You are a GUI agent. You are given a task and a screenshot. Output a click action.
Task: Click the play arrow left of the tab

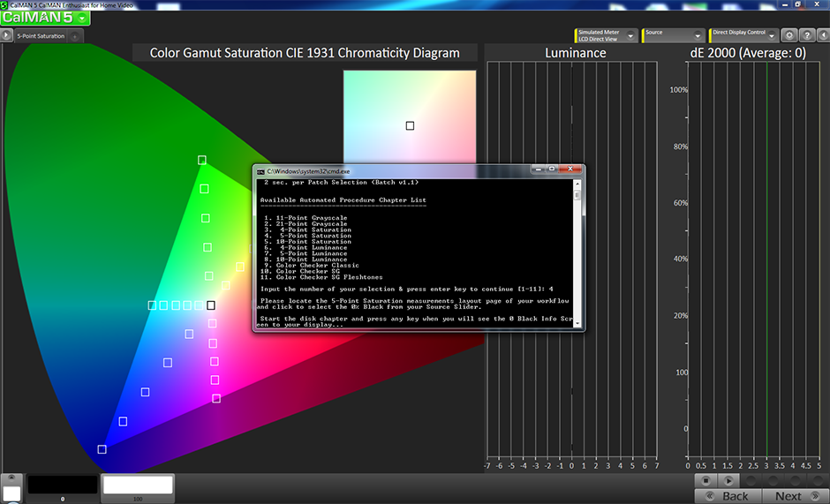6,36
